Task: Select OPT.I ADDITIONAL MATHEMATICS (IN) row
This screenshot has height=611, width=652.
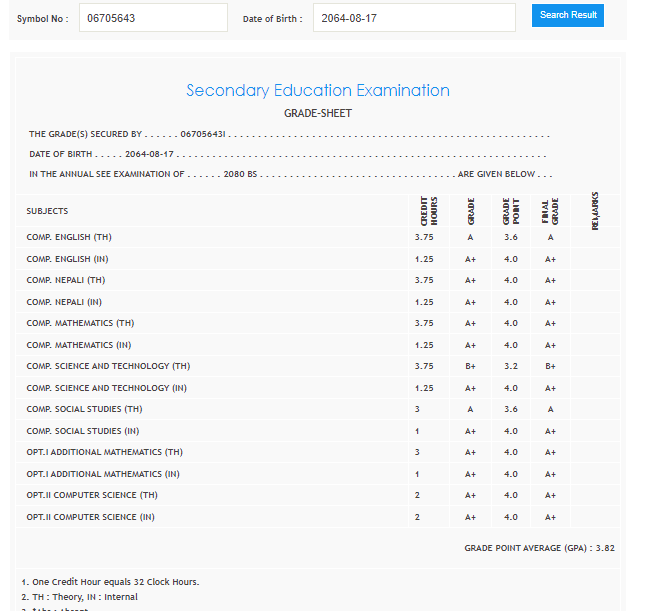Action: click(x=103, y=474)
